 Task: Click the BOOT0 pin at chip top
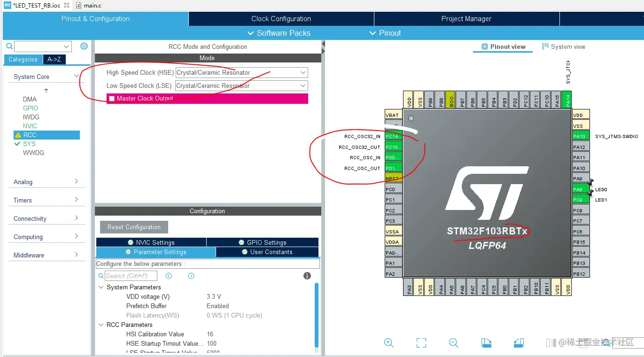(451, 100)
